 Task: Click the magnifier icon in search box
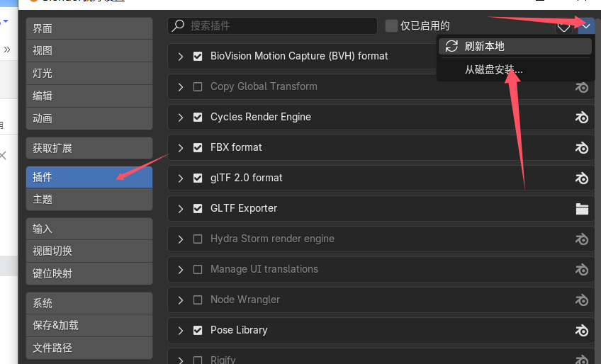(178, 25)
